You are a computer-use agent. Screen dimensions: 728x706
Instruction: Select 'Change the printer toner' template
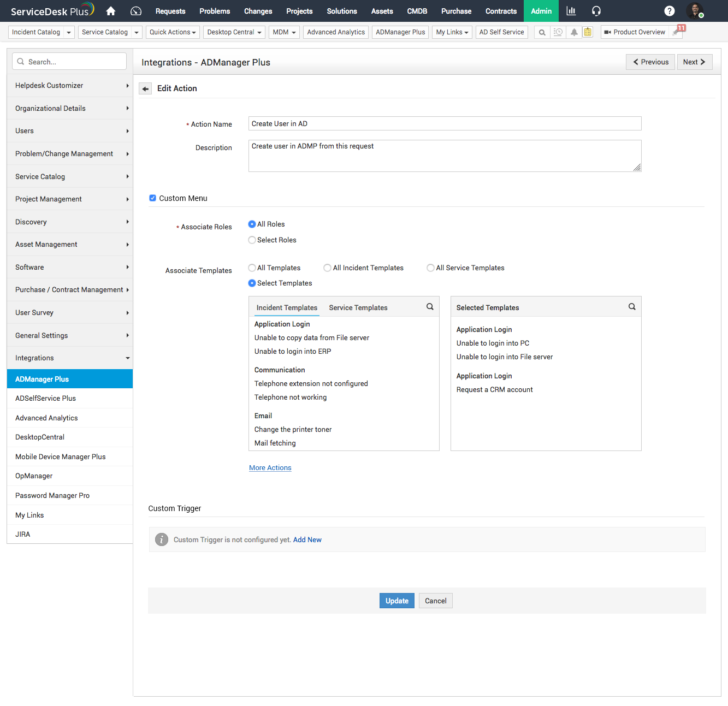[x=293, y=430]
